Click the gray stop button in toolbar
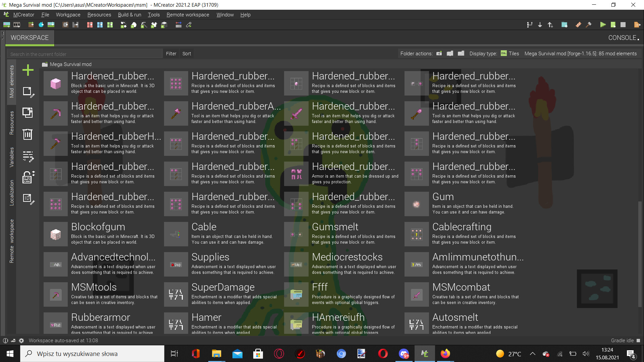Viewport: 644px width, 362px height. pos(623,25)
